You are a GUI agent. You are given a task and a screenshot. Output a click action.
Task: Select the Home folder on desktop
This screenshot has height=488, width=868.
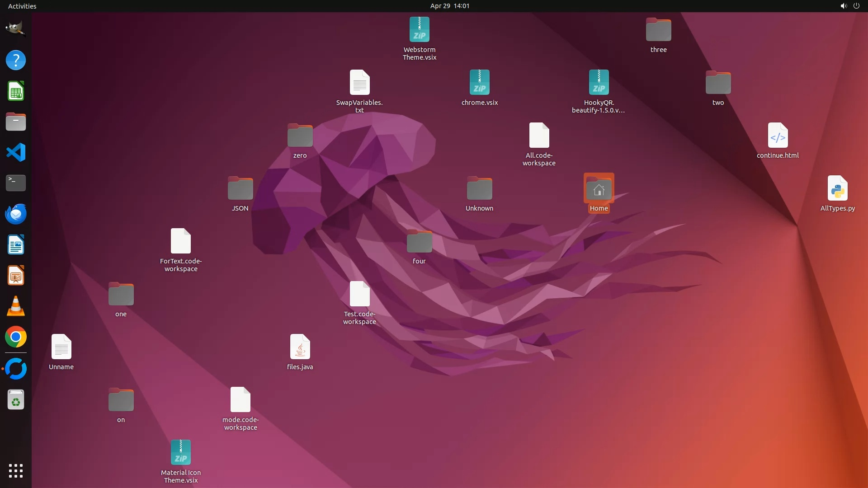tap(599, 189)
